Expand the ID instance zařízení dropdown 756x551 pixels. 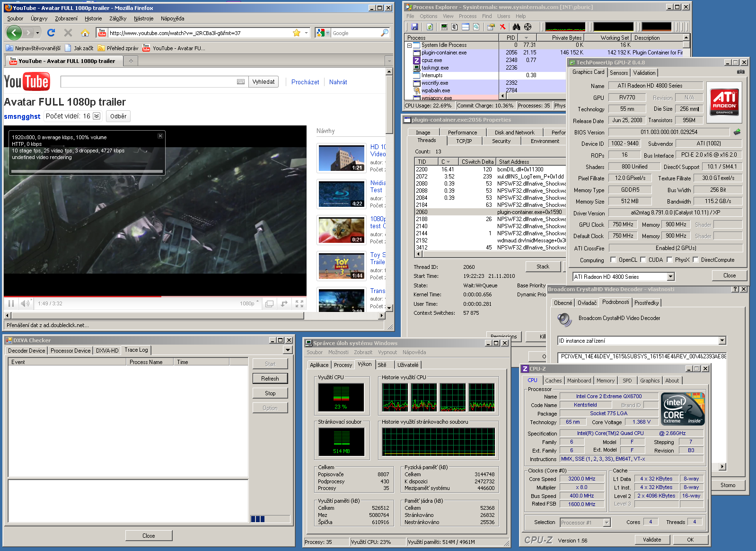722,341
